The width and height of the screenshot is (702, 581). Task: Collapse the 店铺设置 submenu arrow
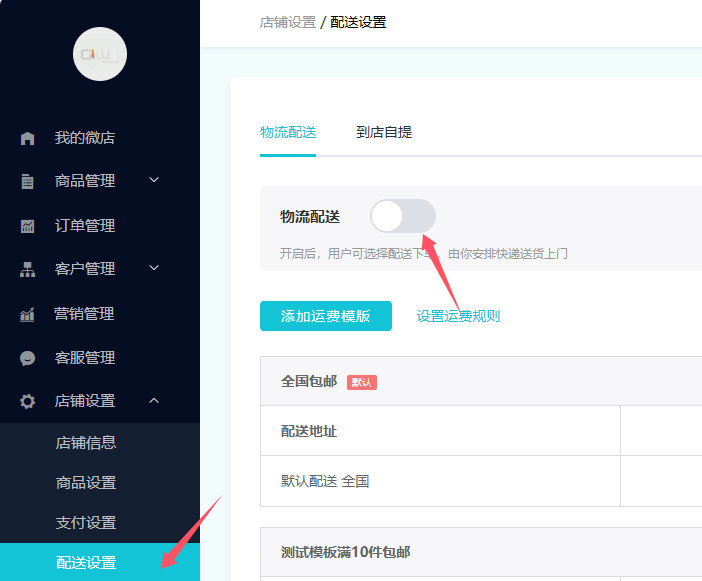pyautogui.click(x=154, y=401)
